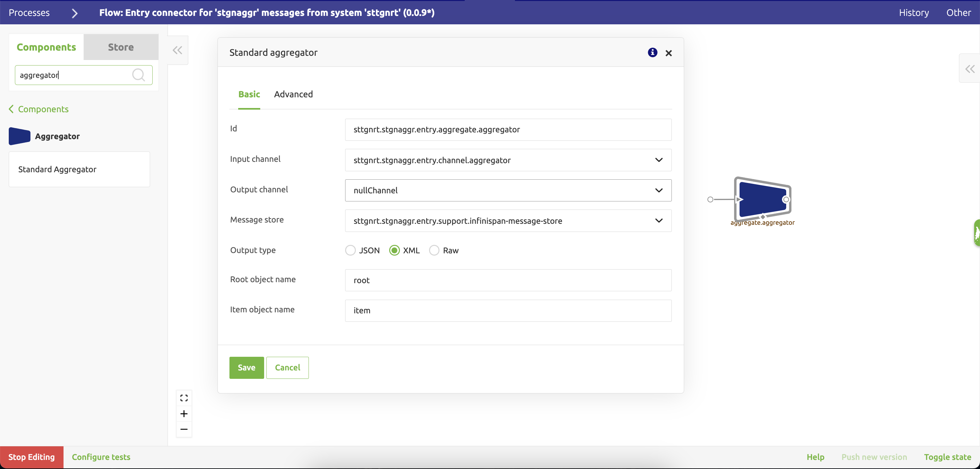Switch to the Store tab
Viewport: 980px width, 469px height.
[121, 47]
